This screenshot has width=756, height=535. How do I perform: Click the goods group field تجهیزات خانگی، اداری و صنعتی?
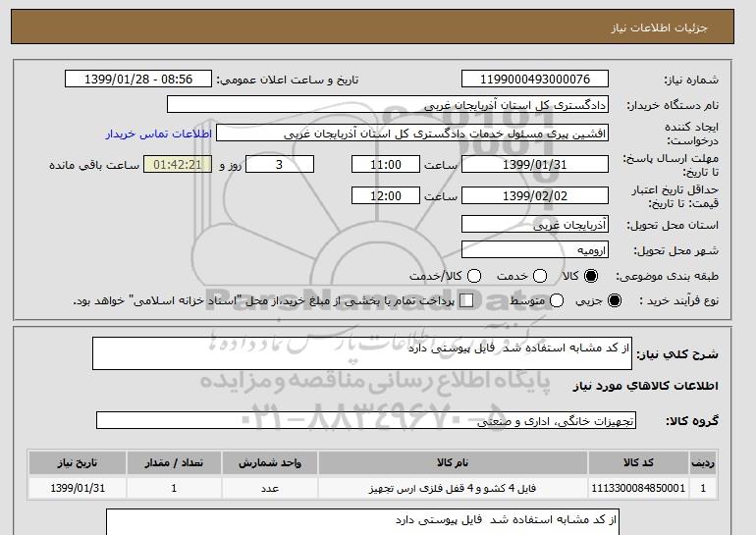pyautogui.click(x=366, y=420)
